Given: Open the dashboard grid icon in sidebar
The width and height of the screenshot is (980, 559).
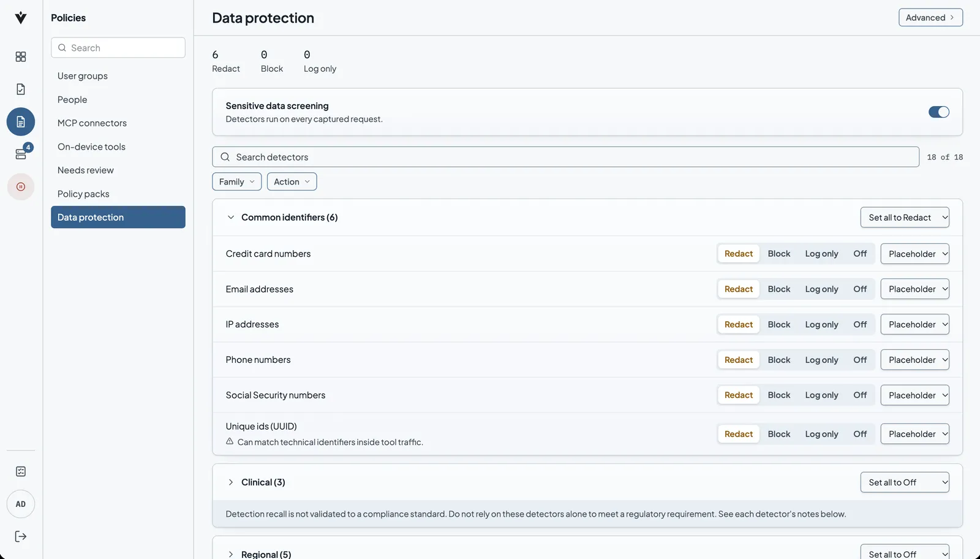Looking at the screenshot, I should coord(21,56).
